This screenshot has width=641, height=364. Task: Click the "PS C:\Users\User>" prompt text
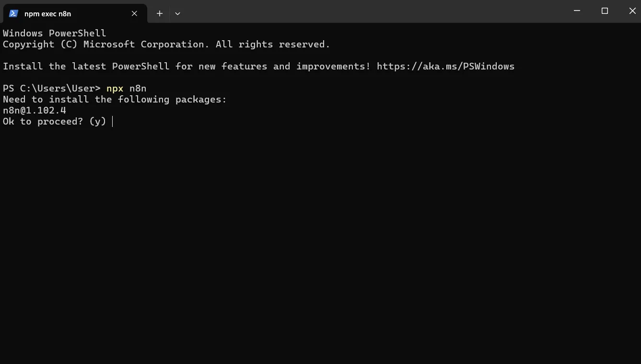click(52, 89)
